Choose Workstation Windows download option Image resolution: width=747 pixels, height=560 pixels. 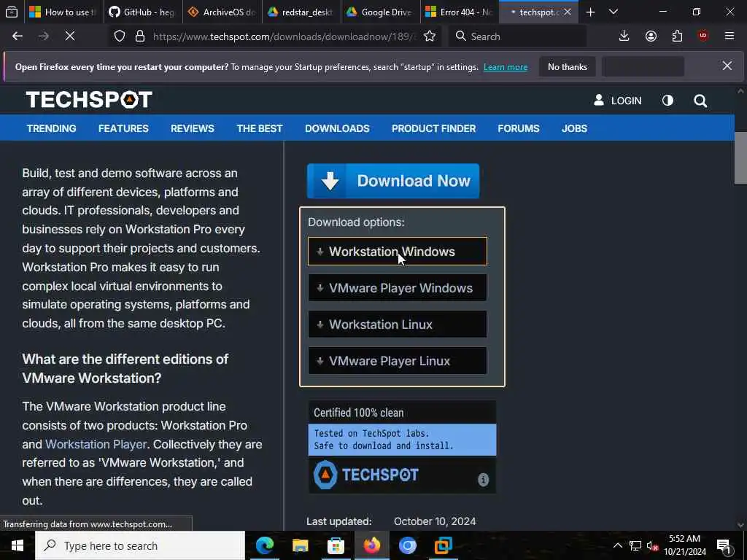coord(398,252)
